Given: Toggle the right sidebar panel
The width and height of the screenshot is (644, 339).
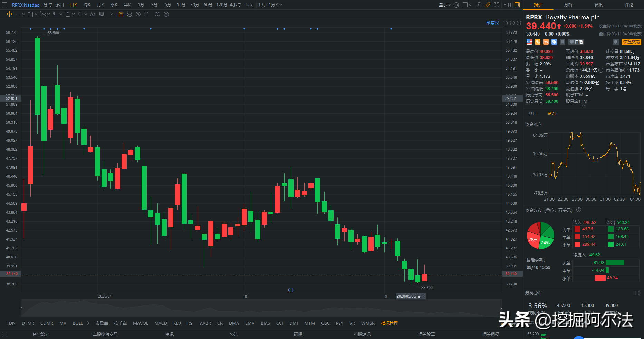Looking at the screenshot, I should pos(517,5).
